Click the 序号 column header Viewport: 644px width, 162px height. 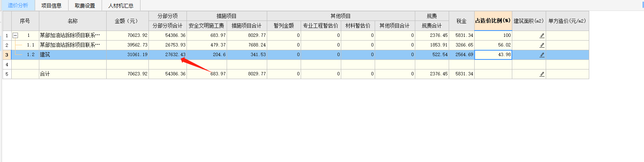(x=25, y=21)
